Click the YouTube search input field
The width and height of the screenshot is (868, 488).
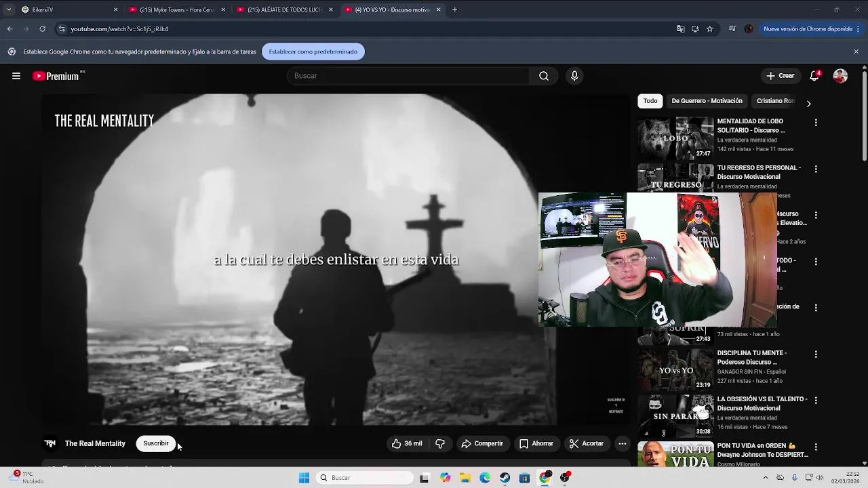[408, 76]
